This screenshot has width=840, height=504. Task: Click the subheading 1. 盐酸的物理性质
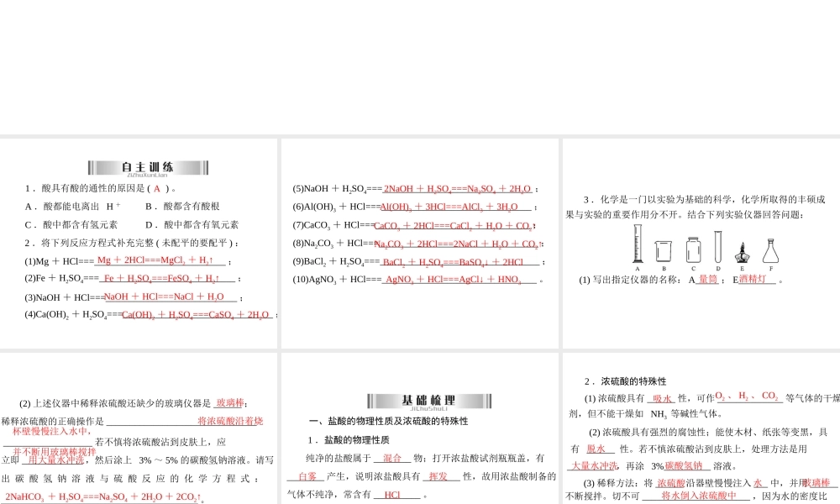coord(349,440)
